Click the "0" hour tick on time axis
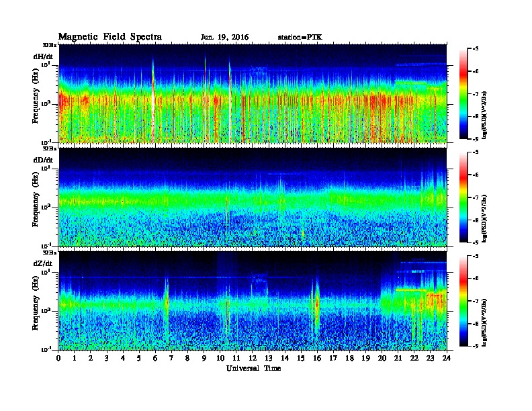 coord(58,358)
